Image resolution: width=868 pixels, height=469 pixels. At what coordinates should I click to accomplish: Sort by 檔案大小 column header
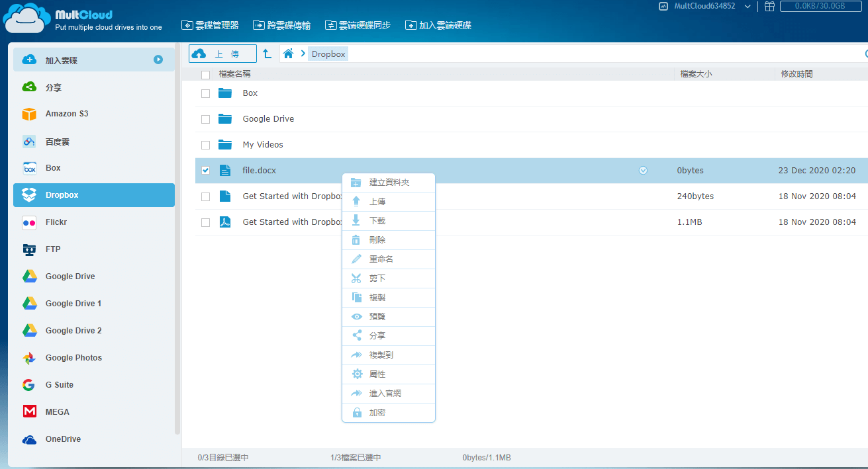[x=696, y=74]
